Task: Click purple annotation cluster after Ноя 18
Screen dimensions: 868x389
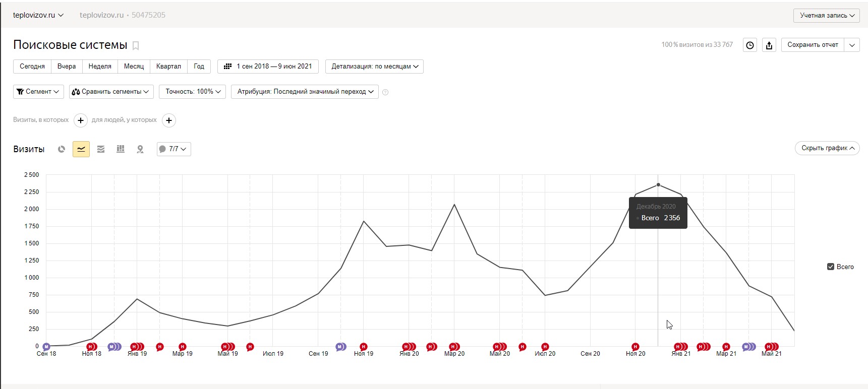Action: [114, 347]
